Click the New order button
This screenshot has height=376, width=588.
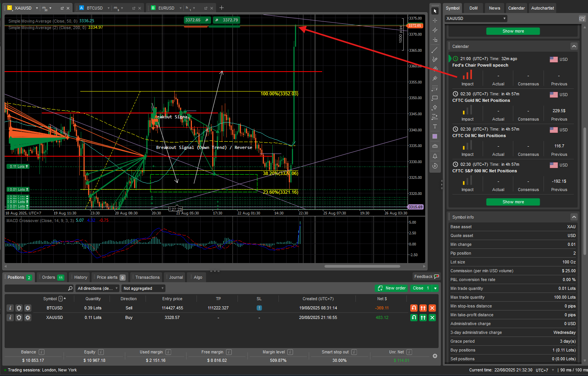[x=392, y=288]
